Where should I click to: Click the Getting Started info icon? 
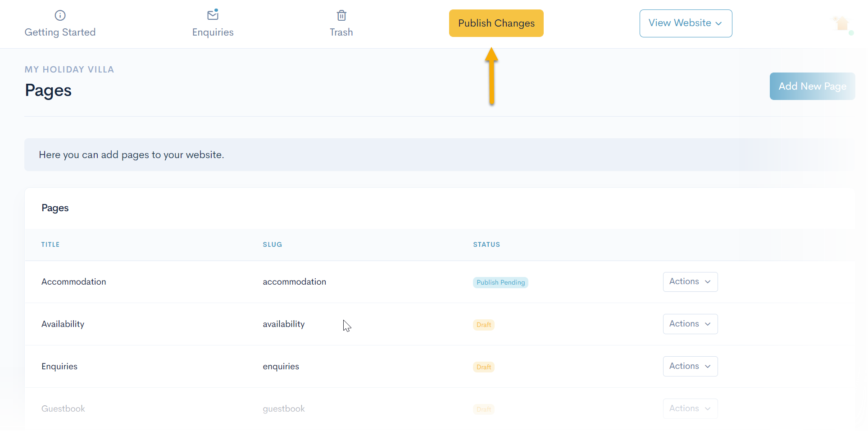pos(60,16)
